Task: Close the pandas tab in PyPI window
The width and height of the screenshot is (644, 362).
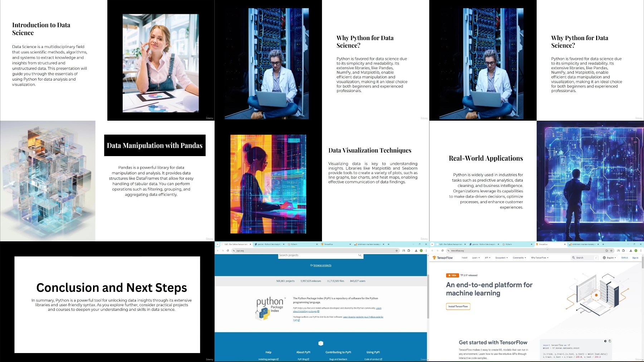Action: [284, 244]
